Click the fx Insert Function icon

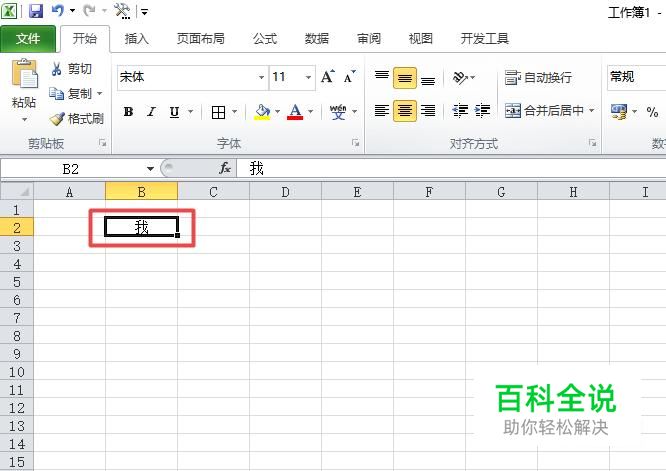pyautogui.click(x=225, y=169)
